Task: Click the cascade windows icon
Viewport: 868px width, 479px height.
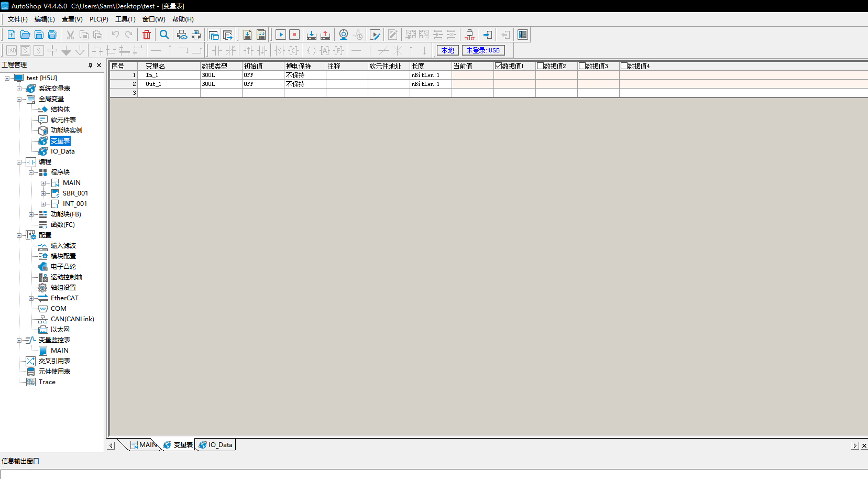Action: pos(214,35)
